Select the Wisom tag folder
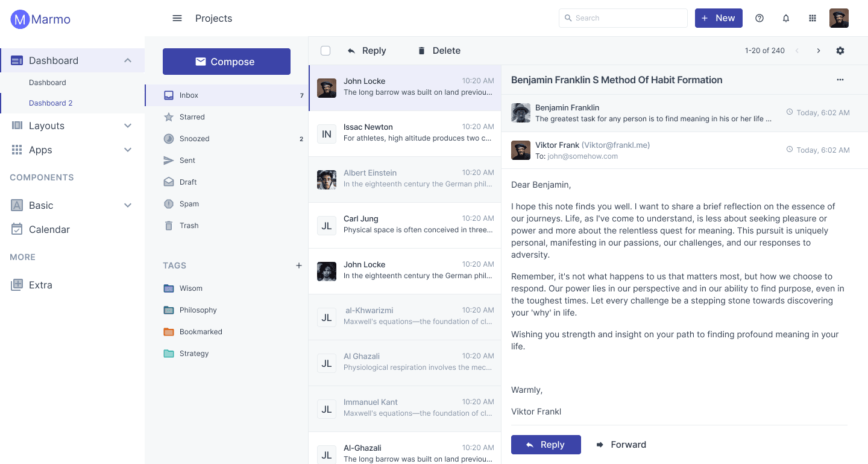The image size is (868, 464). tap(226, 288)
